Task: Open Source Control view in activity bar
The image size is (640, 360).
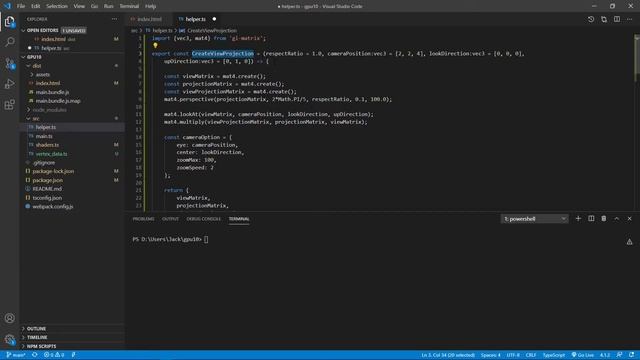Action: point(9,63)
